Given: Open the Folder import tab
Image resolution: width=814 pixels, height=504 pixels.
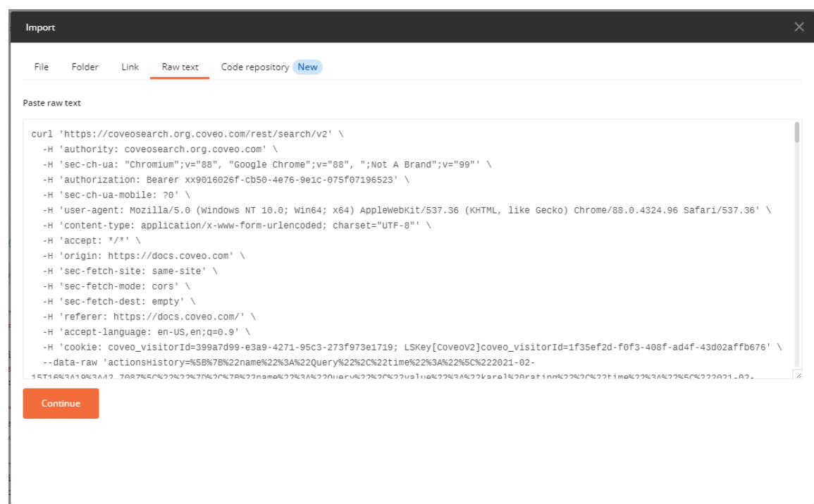Looking at the screenshot, I should (x=85, y=67).
